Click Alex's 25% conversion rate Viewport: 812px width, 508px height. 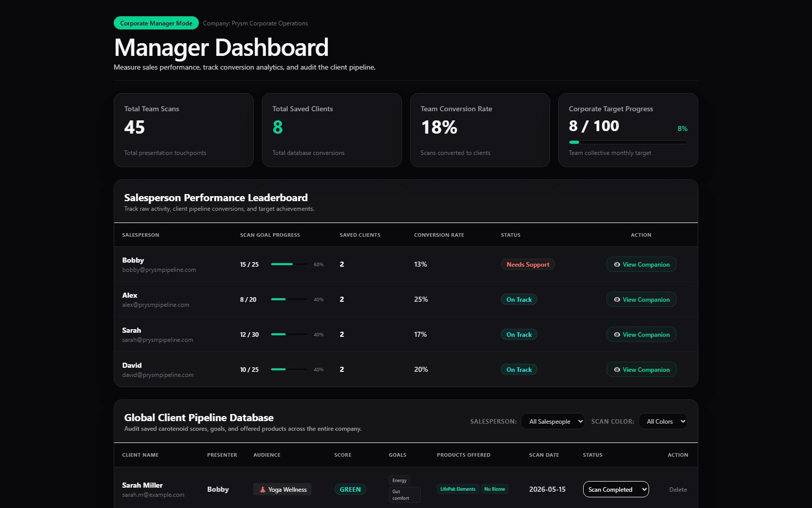click(421, 300)
